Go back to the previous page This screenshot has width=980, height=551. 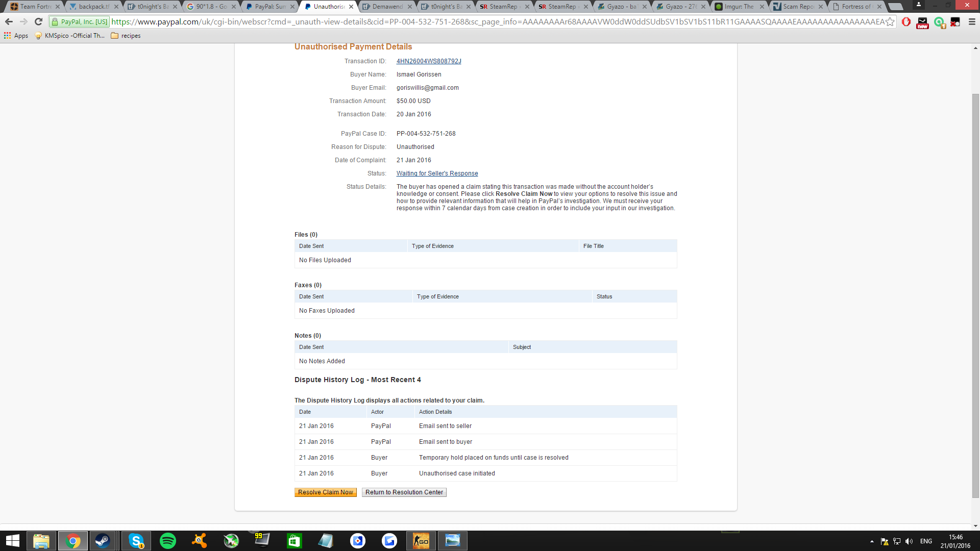coord(9,22)
